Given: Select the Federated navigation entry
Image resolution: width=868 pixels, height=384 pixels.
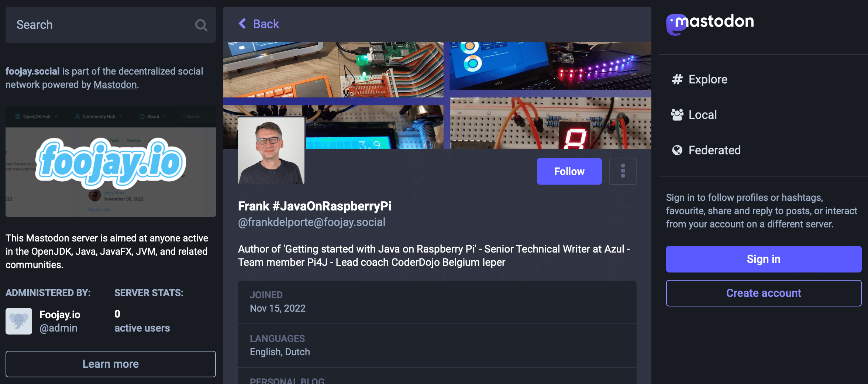Looking at the screenshot, I should coord(714,150).
